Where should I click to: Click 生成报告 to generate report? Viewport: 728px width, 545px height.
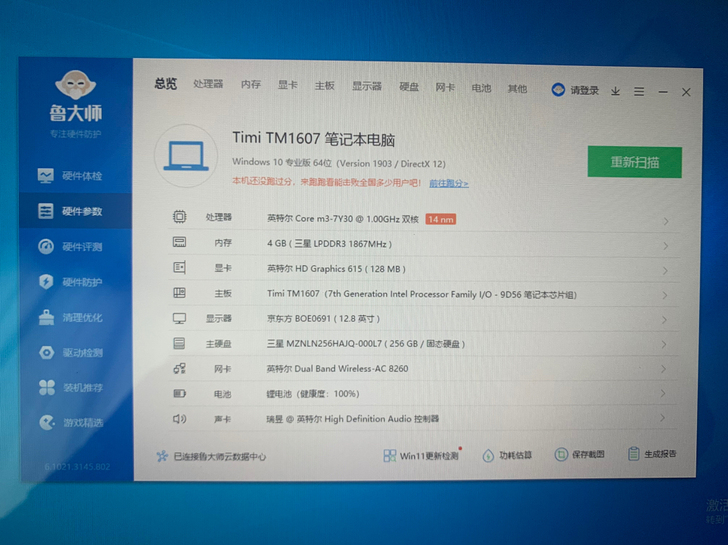(x=652, y=454)
